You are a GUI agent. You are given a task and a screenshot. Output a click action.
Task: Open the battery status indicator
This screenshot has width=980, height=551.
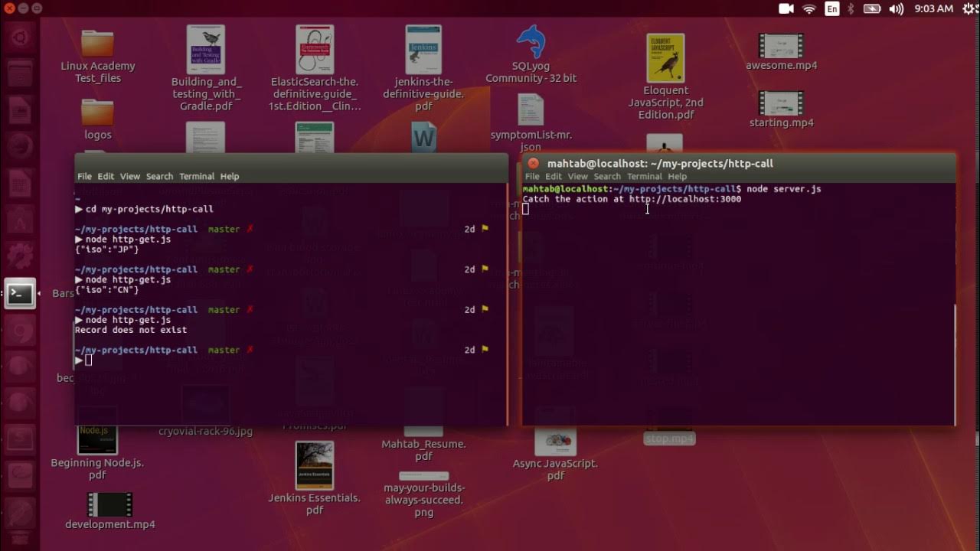coord(872,8)
